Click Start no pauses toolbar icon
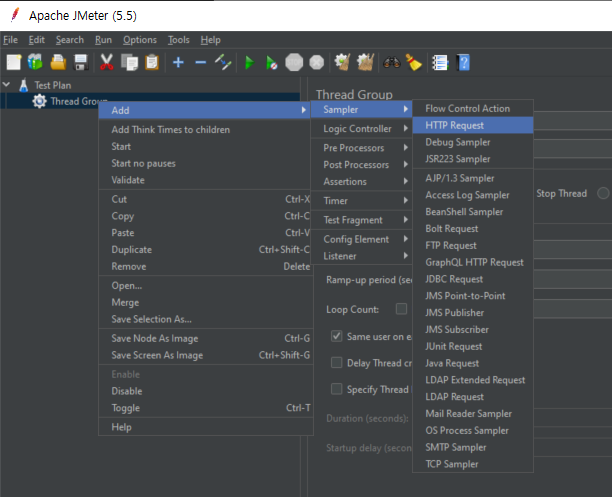Viewport: 612px width, 497px height. 272,62
